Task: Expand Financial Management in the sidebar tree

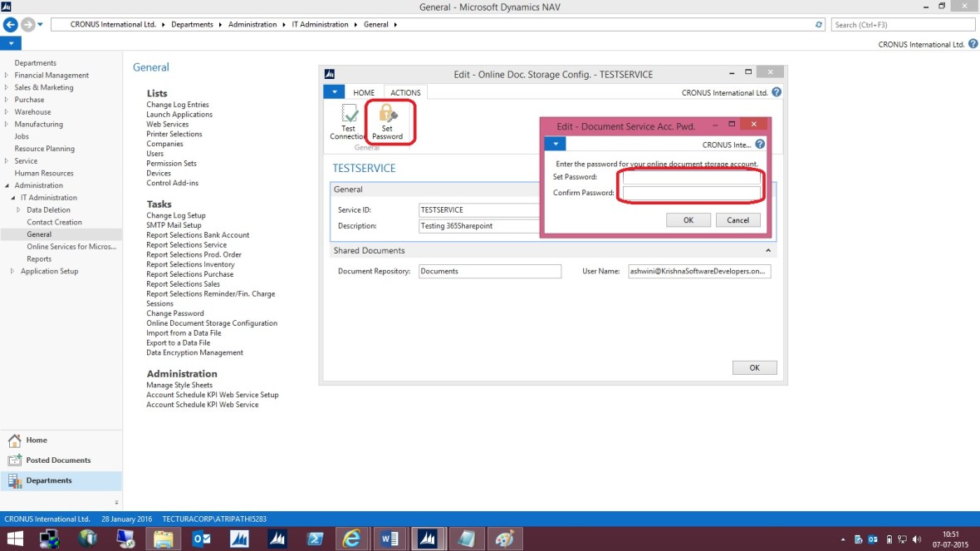Action: (x=7, y=75)
